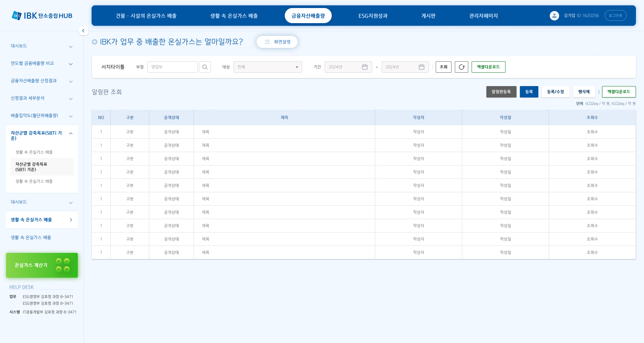Open top nav 생활 속 온실가스 배출
The width and height of the screenshot is (644, 343).
point(234,16)
